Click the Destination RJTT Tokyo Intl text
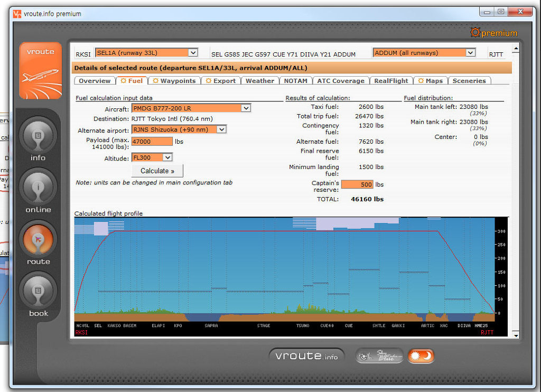Viewport: 541px width, 392px height. coord(172,119)
